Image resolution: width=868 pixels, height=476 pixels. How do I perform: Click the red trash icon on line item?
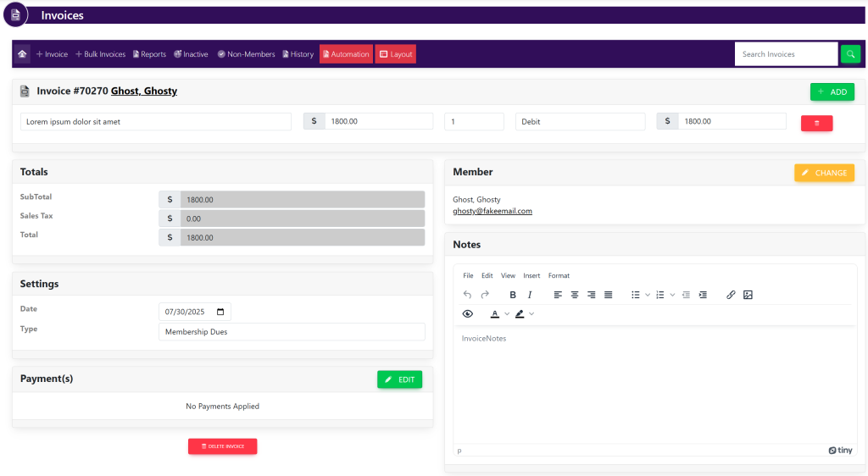pos(816,123)
